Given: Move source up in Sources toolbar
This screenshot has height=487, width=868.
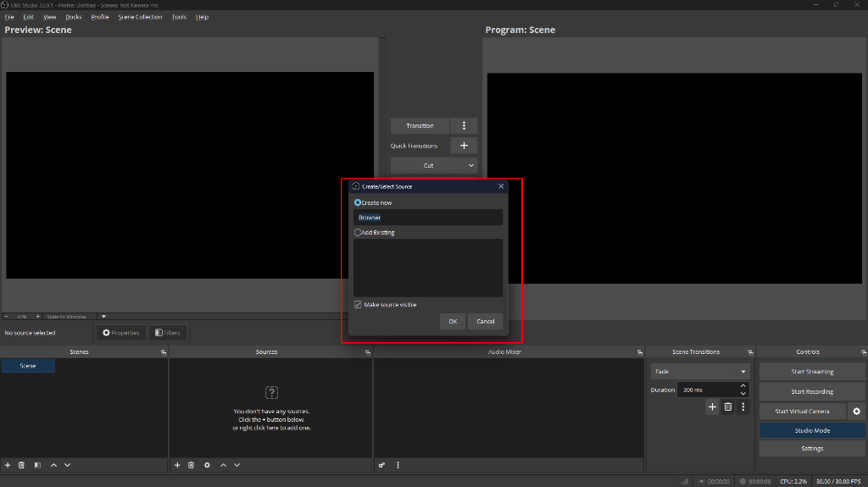Looking at the screenshot, I should (x=223, y=465).
